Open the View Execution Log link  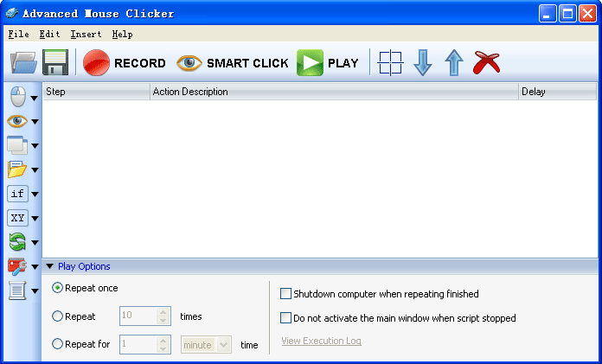pos(321,342)
